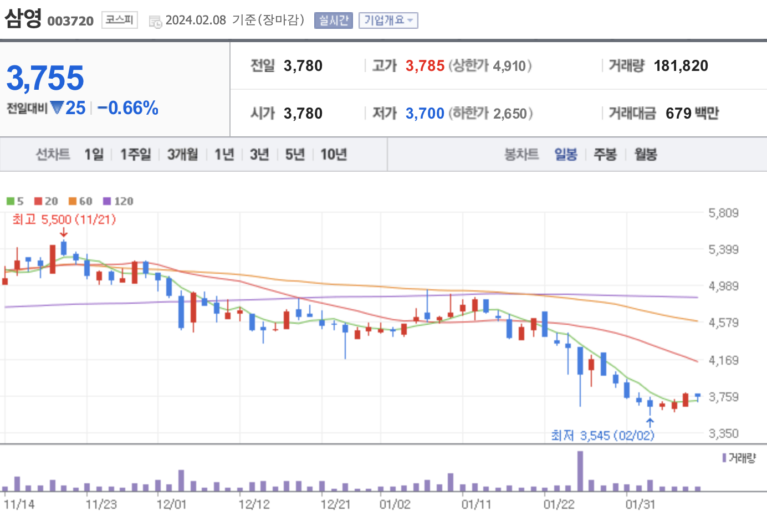Viewport: 767px width, 532px height.
Task: Click the 거래대금 value 679 백만
Action: 692,114
